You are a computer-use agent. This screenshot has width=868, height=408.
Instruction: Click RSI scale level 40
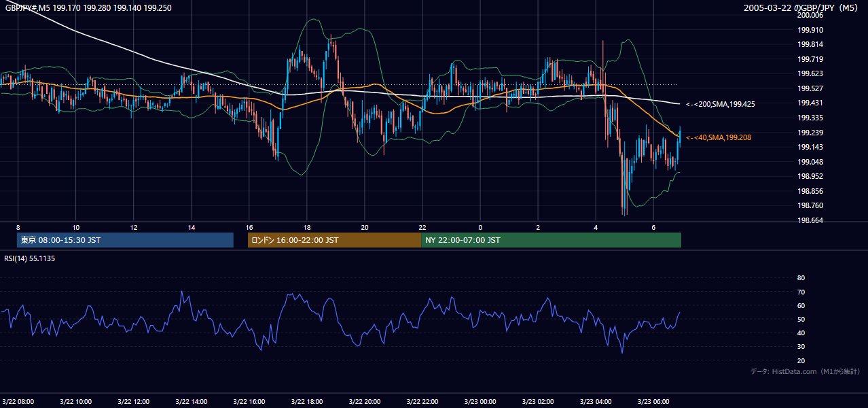click(801, 333)
